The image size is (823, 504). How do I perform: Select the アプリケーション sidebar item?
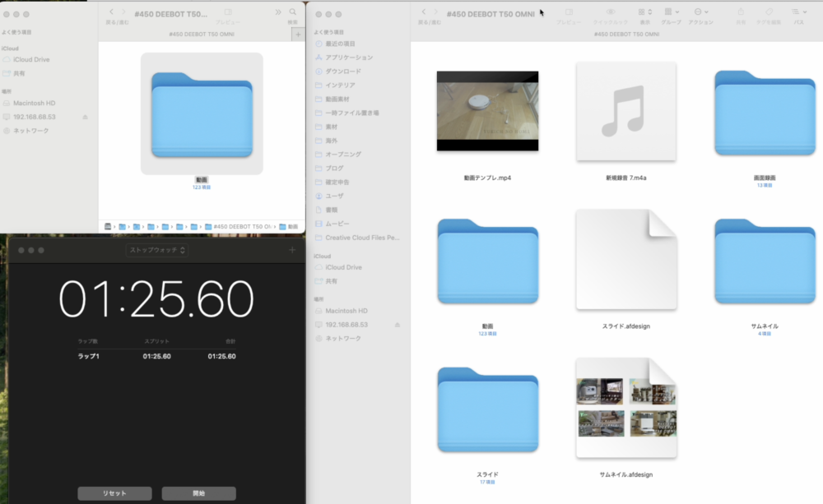tap(348, 58)
